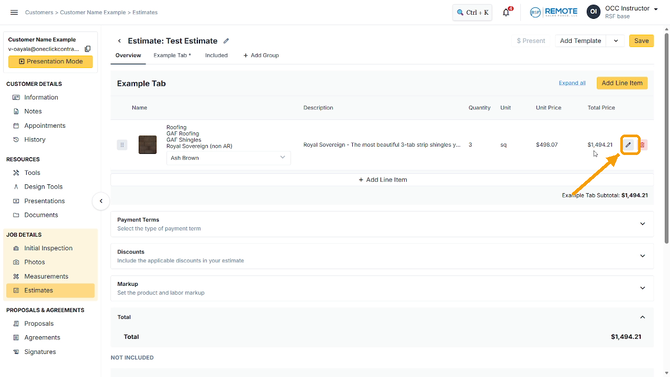This screenshot has height=377, width=670.
Task: Grab the Royal Sovereign row drag handle
Action: pyautogui.click(x=122, y=145)
